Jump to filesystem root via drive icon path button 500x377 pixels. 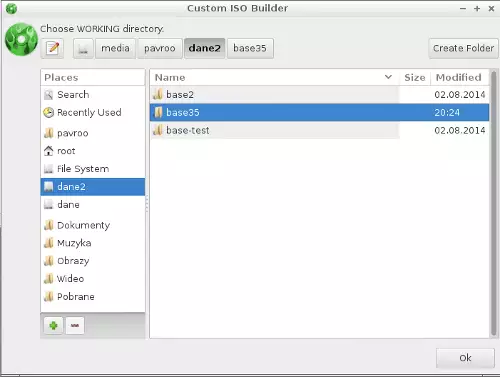point(83,49)
